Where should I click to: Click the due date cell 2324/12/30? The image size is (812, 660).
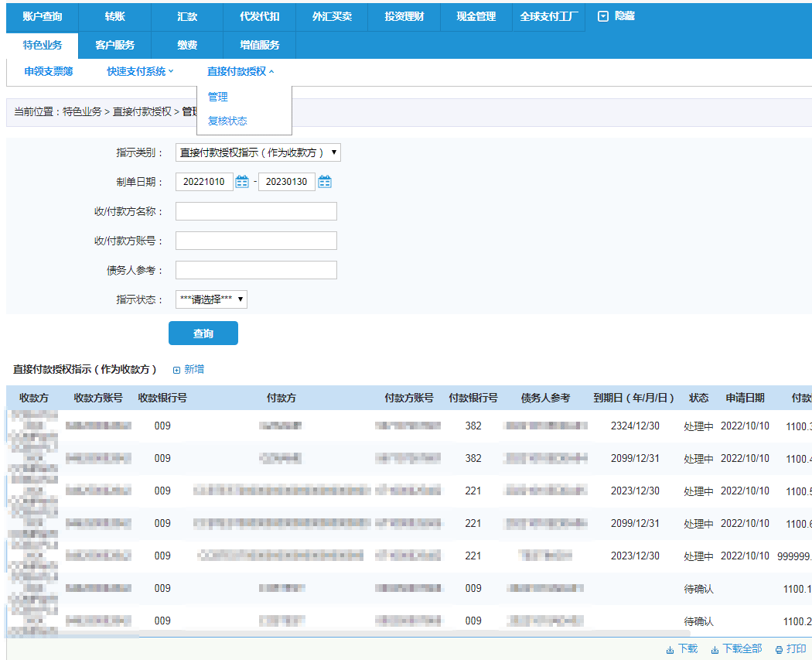coord(636,426)
